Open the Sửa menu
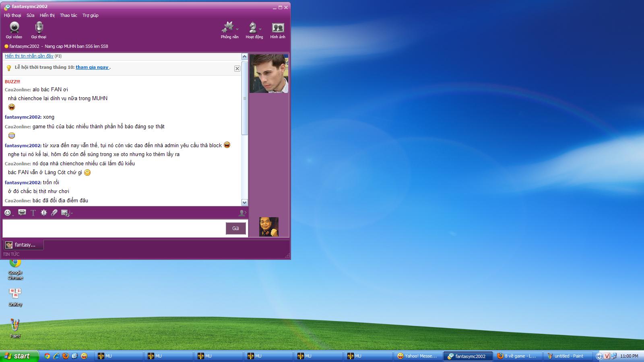Image resolution: width=644 pixels, height=362 pixels. click(31, 15)
